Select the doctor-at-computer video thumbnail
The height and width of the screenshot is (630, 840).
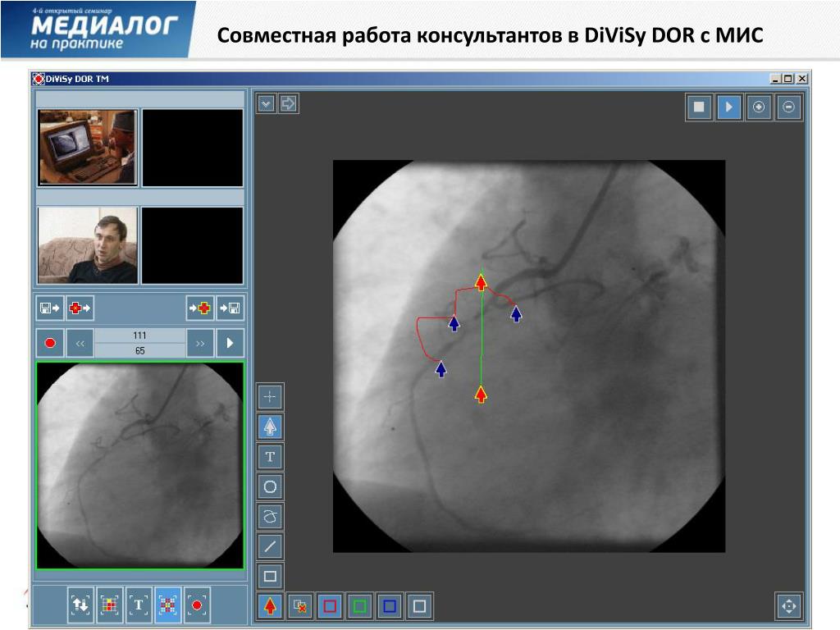pyautogui.click(x=87, y=148)
